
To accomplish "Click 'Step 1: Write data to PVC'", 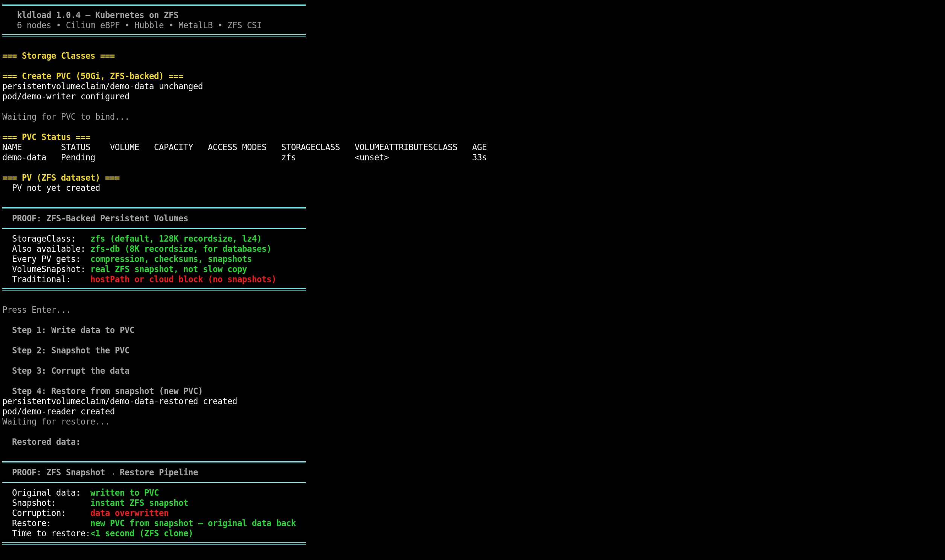I will (x=73, y=331).
